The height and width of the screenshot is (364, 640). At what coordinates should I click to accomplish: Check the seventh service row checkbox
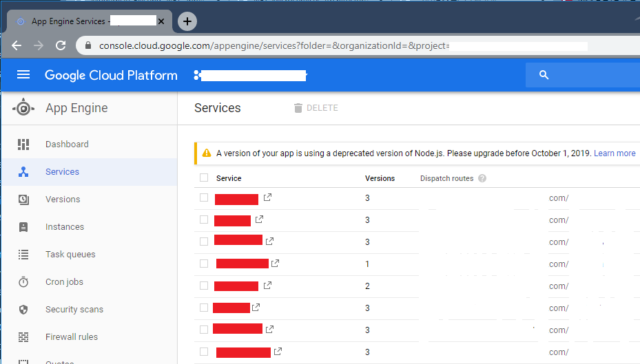[204, 330]
